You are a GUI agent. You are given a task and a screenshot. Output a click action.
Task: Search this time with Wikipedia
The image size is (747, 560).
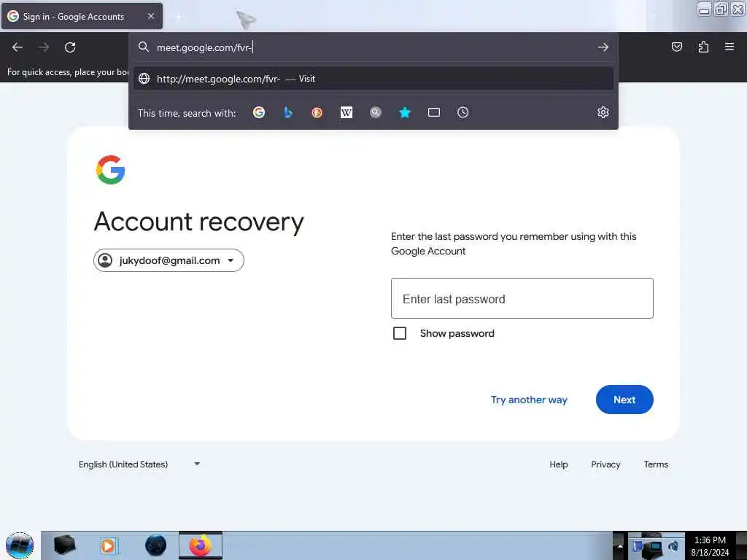tap(347, 112)
